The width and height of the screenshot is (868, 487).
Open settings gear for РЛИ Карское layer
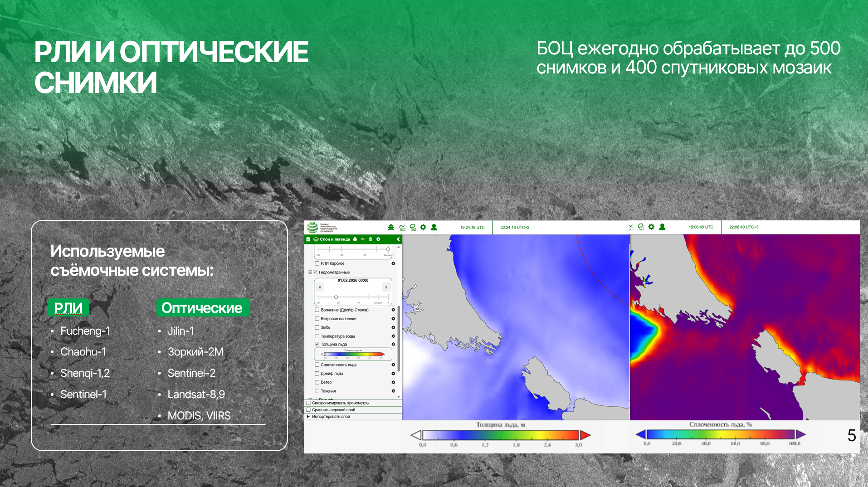click(393, 263)
